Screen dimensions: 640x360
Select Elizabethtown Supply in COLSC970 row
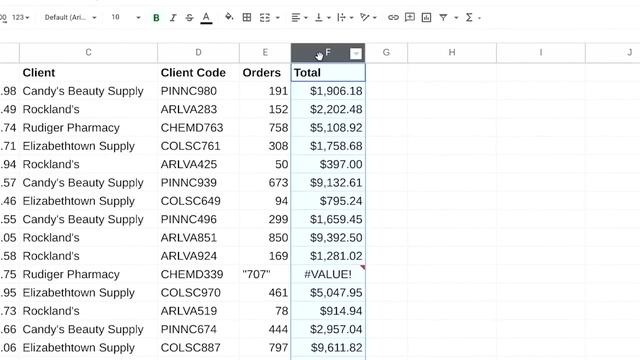click(88, 293)
